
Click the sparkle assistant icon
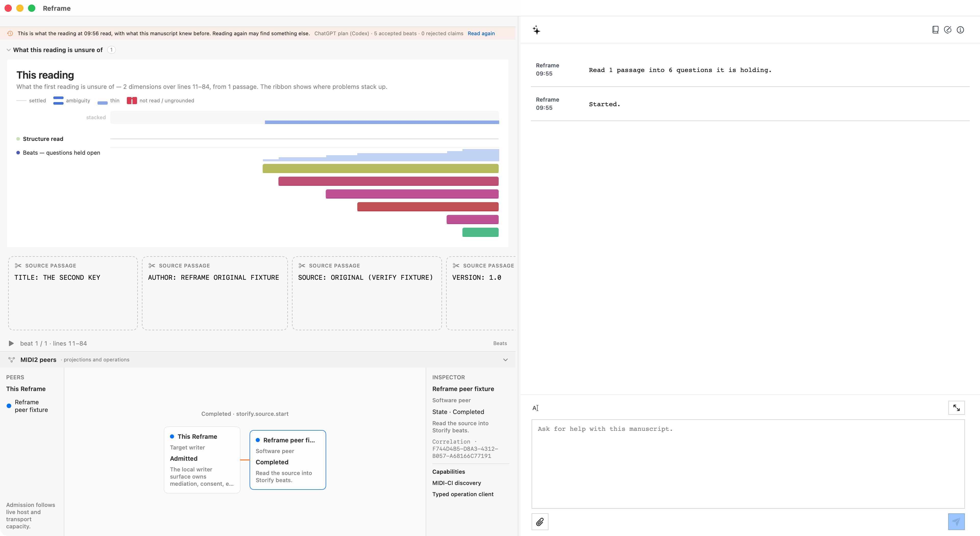coord(536,30)
